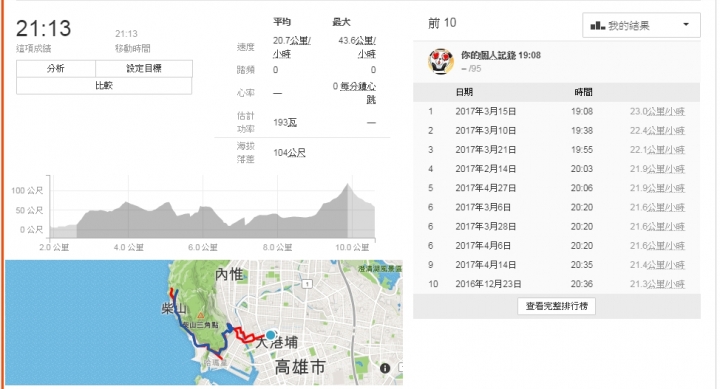Click the 19:55 time in third row
The height and width of the screenshot is (389, 720).
[582, 150]
